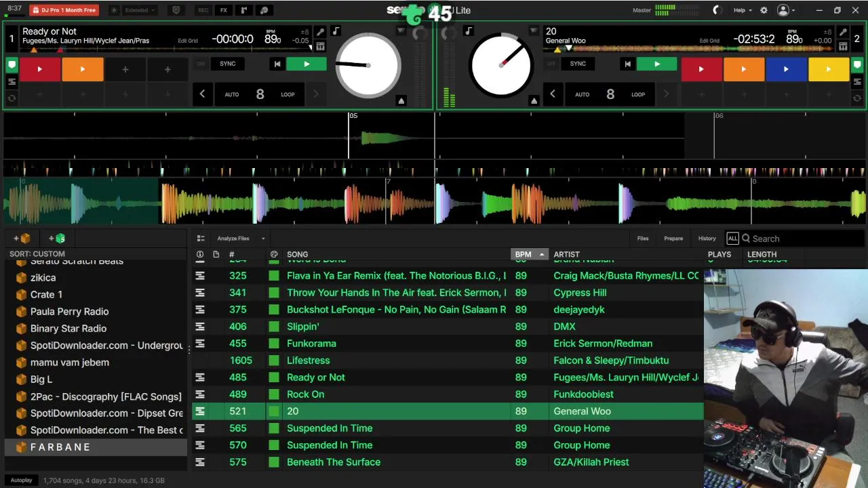Image resolution: width=868 pixels, height=488 pixels.
Task: Switch deck 1 pads to the sampler view
Action: pyautogui.click(x=12, y=82)
